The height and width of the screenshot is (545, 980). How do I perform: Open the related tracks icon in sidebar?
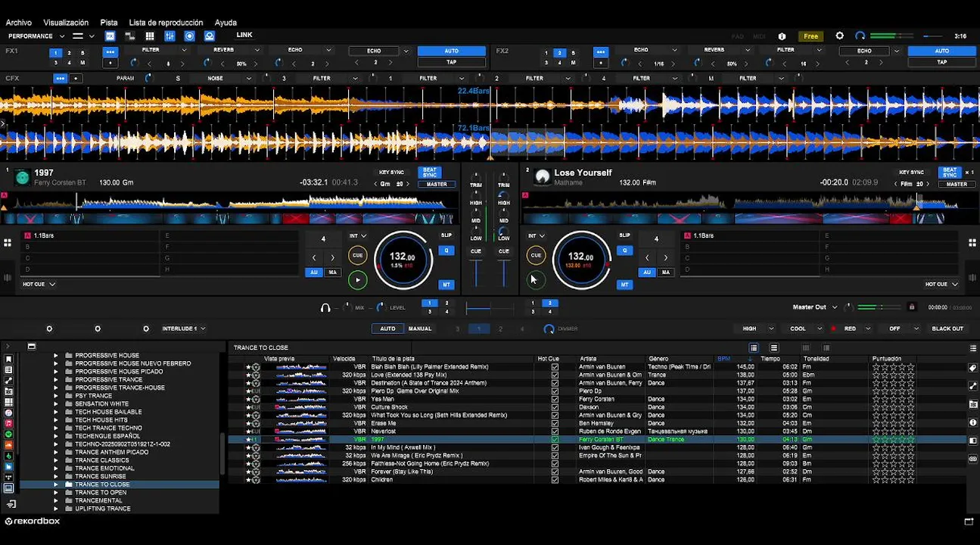(8, 380)
